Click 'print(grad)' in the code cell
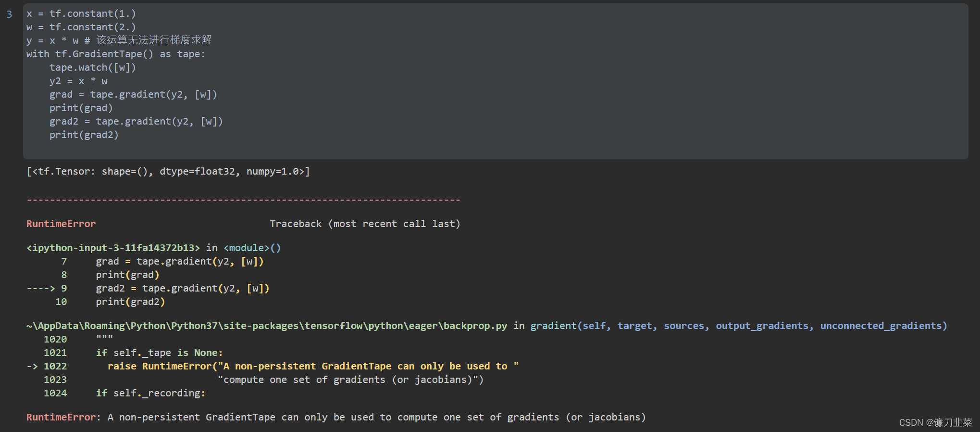The width and height of the screenshot is (980, 432). click(x=81, y=108)
